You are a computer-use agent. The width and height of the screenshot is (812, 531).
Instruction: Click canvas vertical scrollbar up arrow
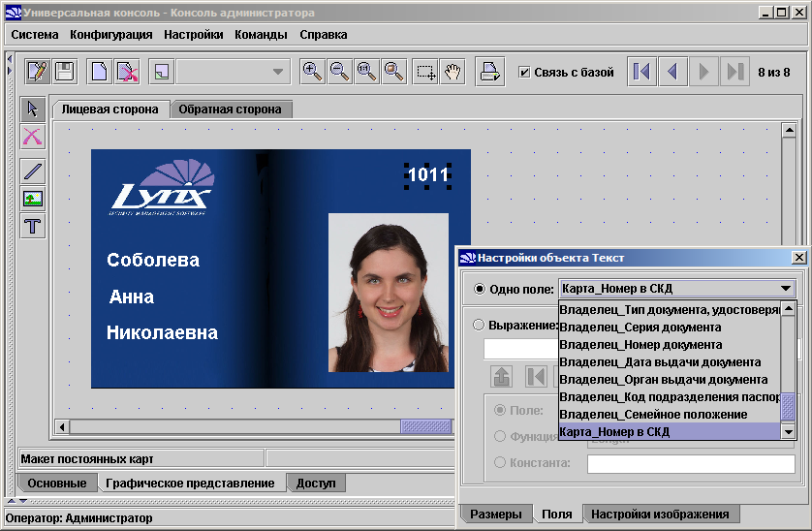789,130
